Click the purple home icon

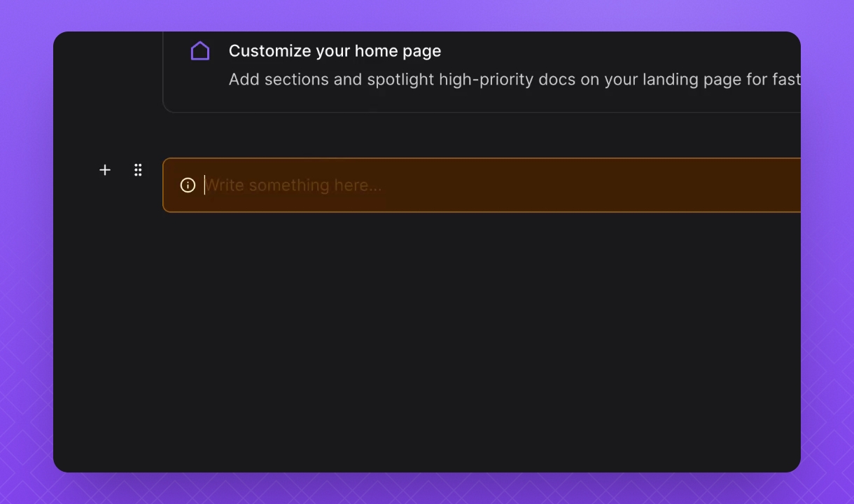coord(200,51)
